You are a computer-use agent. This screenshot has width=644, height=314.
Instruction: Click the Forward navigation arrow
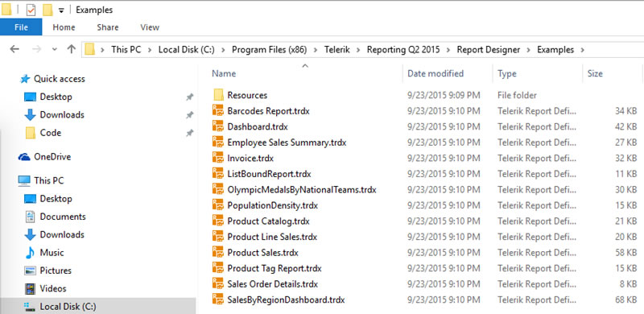36,49
